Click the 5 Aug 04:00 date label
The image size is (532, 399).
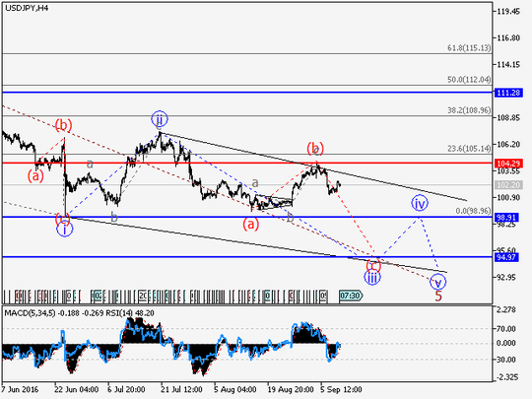235,389
